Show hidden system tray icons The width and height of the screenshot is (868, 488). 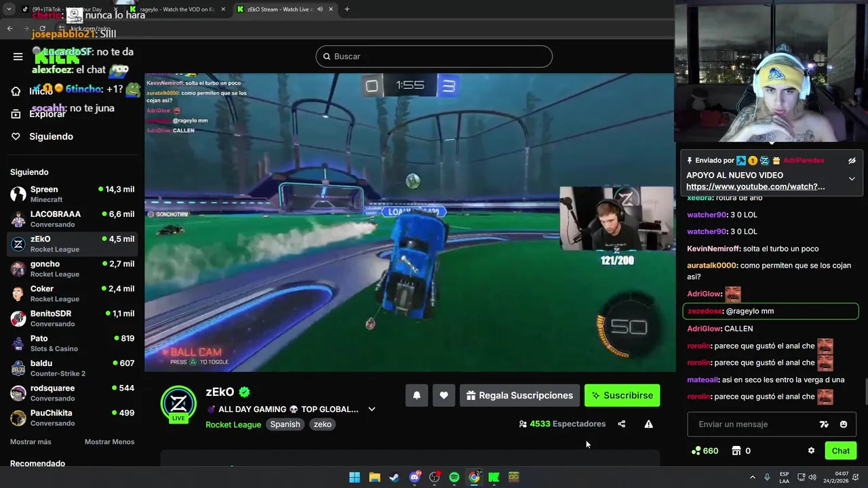click(752, 477)
